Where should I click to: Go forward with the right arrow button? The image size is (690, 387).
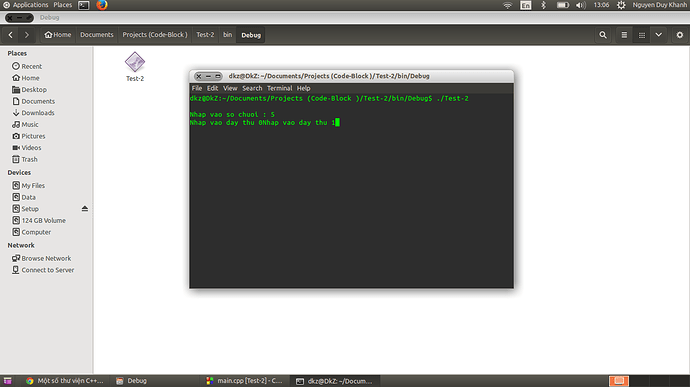coord(27,35)
